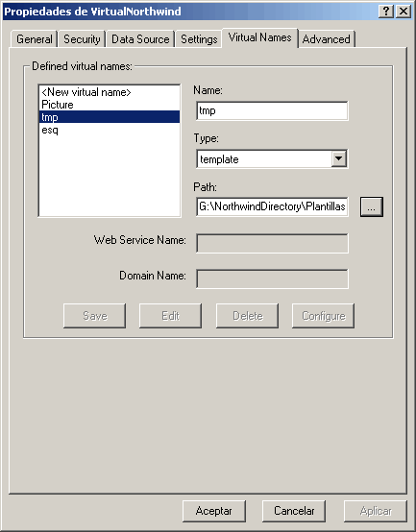This screenshot has height=532, width=416.
Task: Close the Propiedades de VirtualNorthwind dialog
Action: [x=404, y=12]
